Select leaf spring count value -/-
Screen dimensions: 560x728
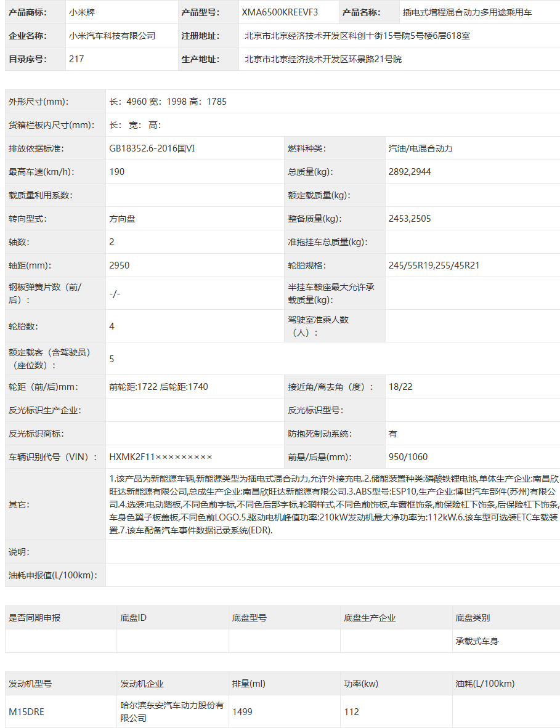pos(114,293)
